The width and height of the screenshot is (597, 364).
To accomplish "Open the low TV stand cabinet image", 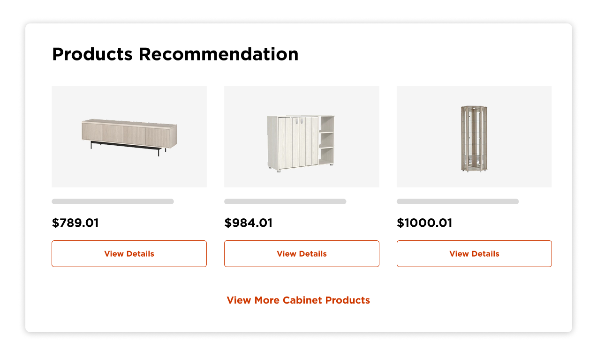I will (x=129, y=137).
